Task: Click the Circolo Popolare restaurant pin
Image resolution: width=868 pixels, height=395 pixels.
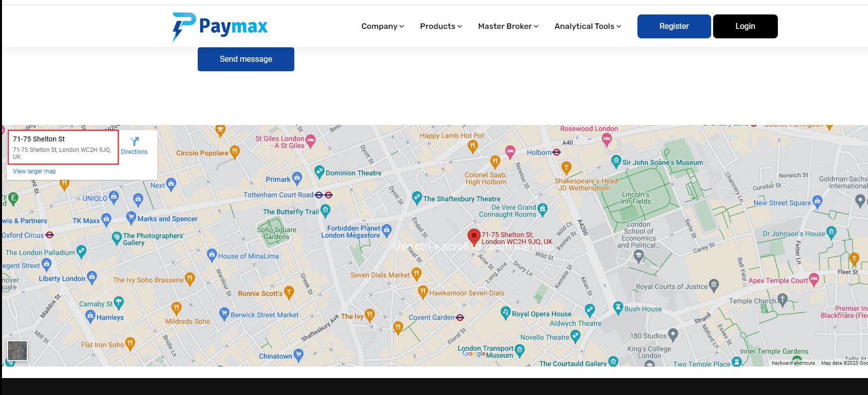Action: click(x=235, y=151)
